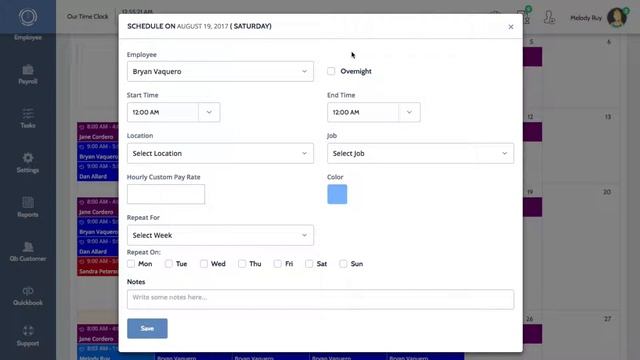Click the End Time field showing 12:00 AM

click(362, 112)
